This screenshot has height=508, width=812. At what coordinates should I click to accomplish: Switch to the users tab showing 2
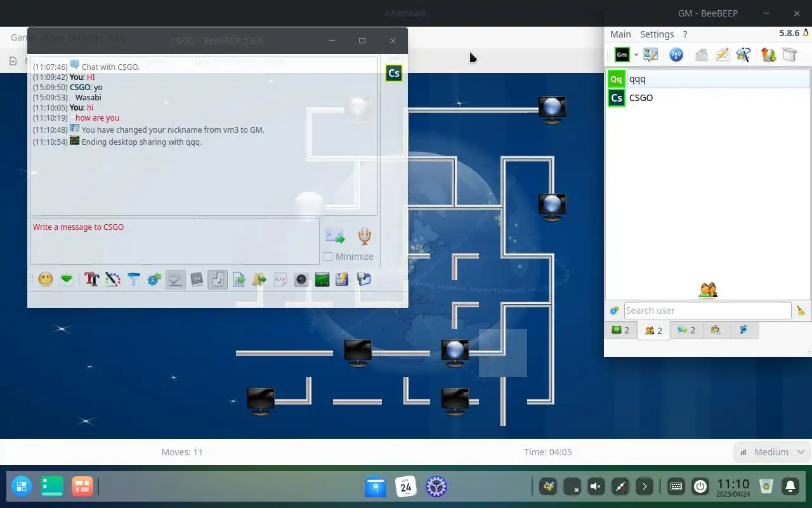tap(653, 330)
